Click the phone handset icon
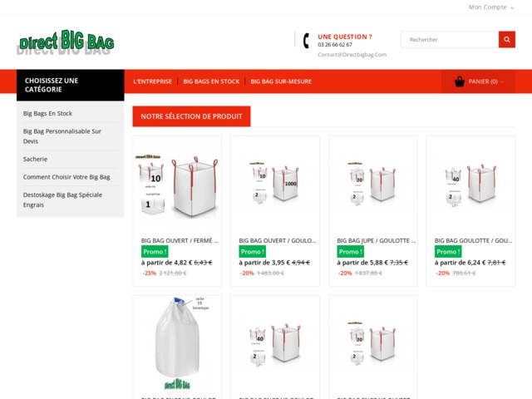 pyautogui.click(x=307, y=41)
